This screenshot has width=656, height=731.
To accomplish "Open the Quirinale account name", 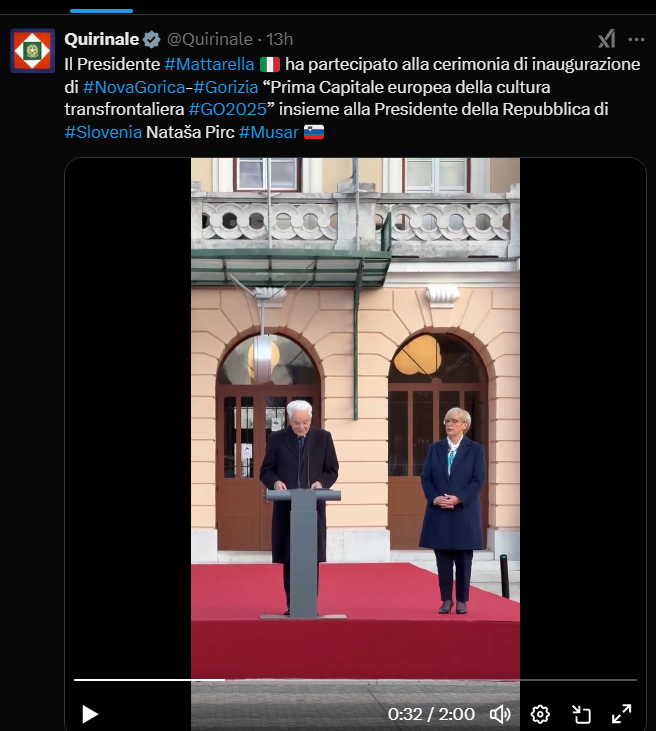I will tap(102, 39).
